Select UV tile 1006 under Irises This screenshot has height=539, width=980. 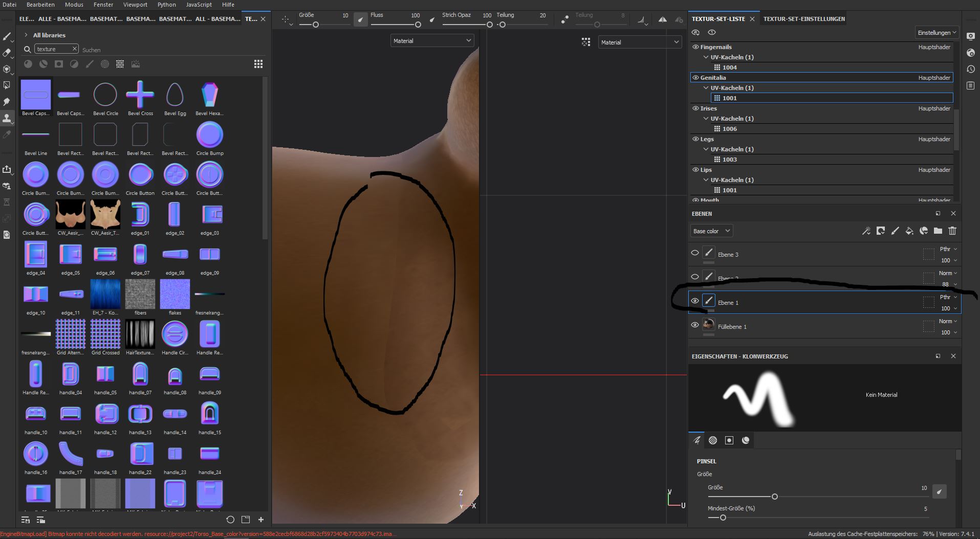coord(831,129)
